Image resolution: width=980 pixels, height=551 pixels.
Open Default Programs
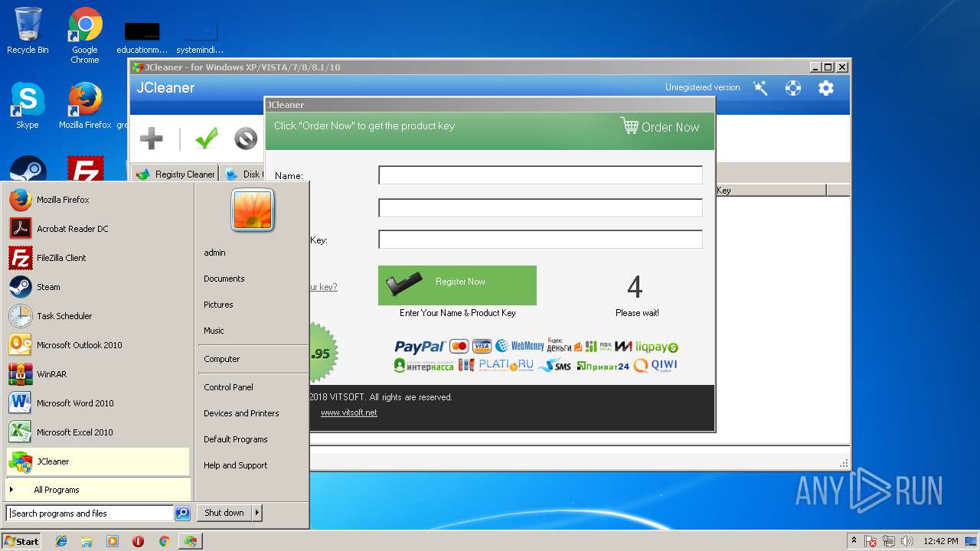(x=251, y=439)
